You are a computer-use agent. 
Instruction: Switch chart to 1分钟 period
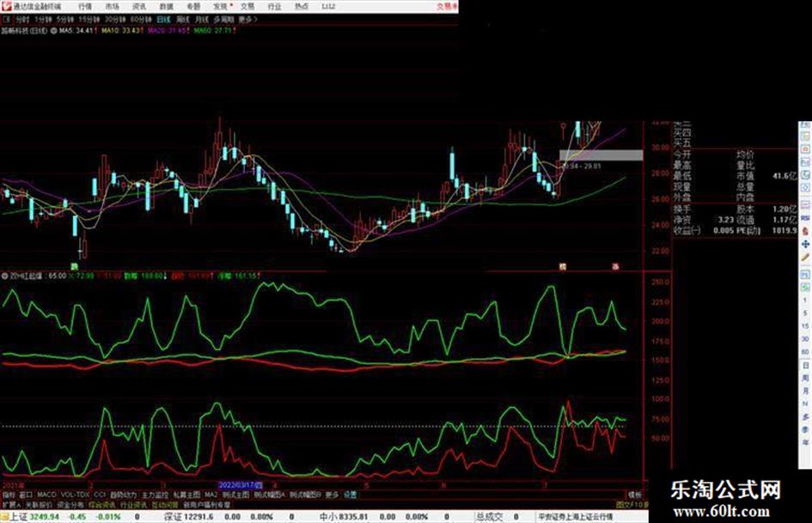coord(43,19)
